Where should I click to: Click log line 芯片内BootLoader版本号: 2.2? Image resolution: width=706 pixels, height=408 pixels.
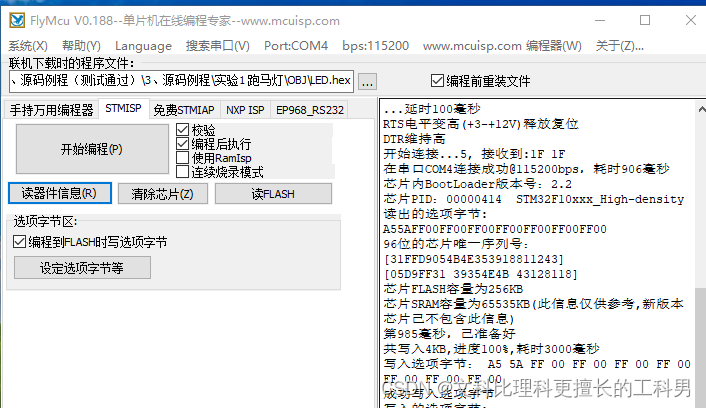[x=477, y=184]
